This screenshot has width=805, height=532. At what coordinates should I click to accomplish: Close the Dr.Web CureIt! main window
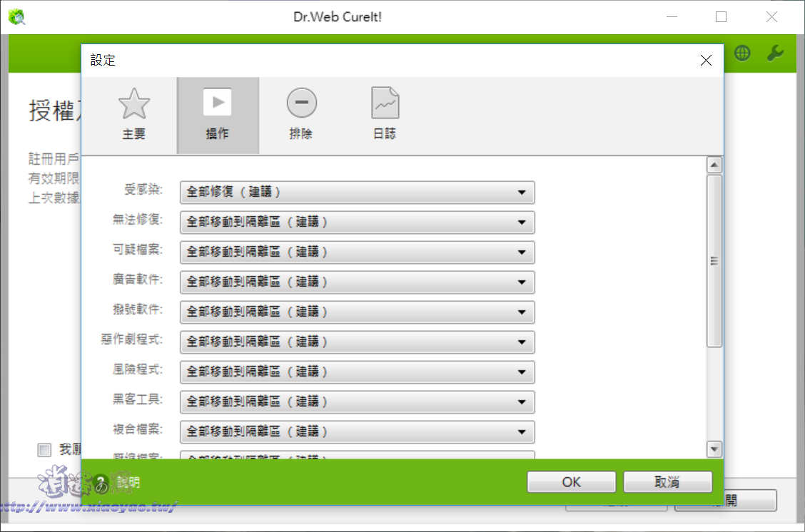pos(771,17)
